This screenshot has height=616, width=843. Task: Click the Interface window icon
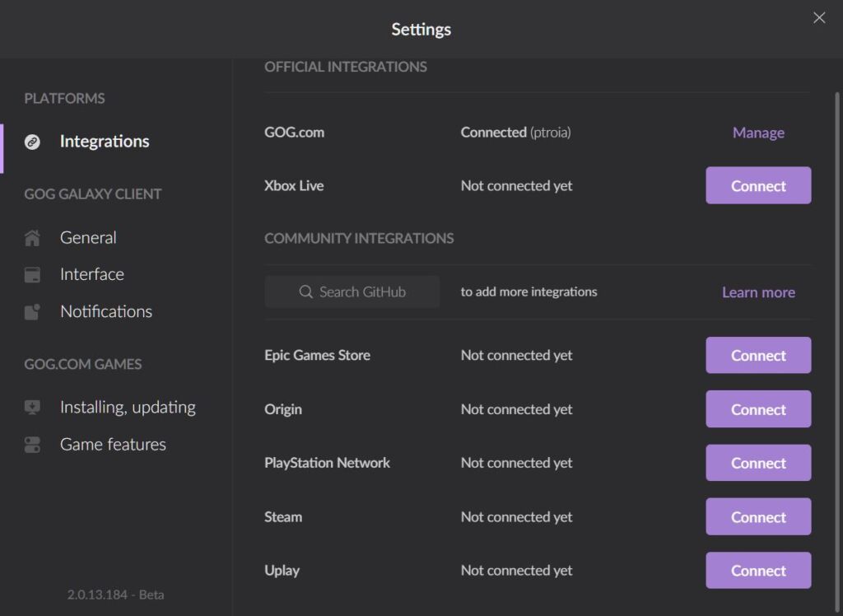(x=32, y=275)
